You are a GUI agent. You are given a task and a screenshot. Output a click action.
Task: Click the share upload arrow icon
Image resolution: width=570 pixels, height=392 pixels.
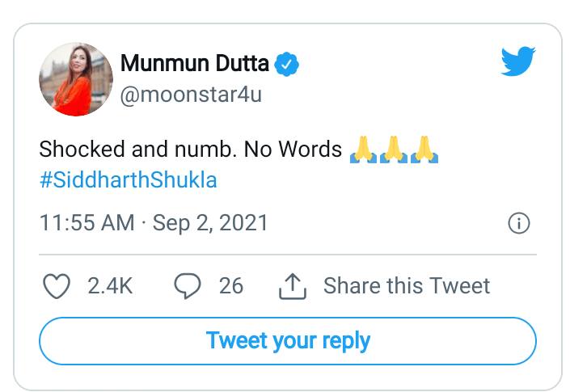293,286
